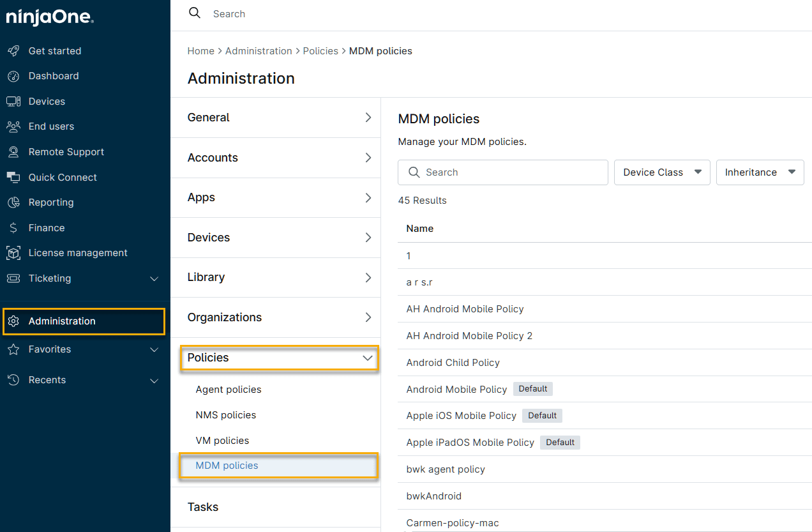Image resolution: width=812 pixels, height=532 pixels.
Task: Open Get started in sidebar
Action: pyautogui.click(x=55, y=51)
